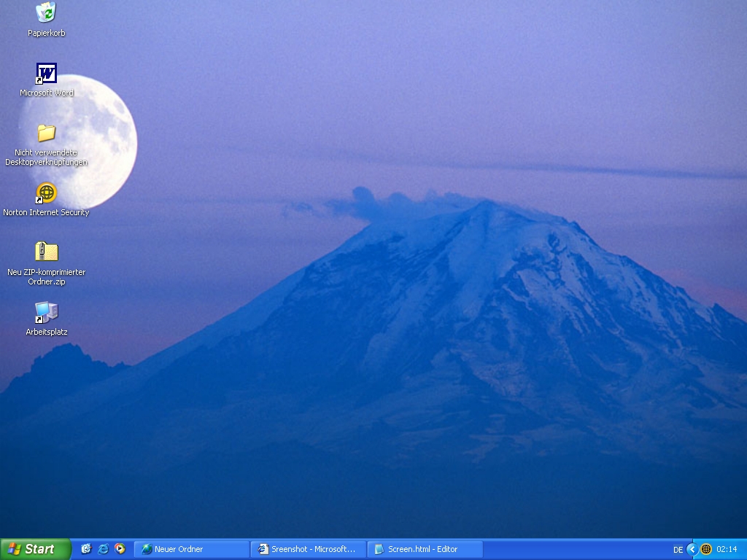
Task: Open the Start menu
Action: pyautogui.click(x=35, y=549)
